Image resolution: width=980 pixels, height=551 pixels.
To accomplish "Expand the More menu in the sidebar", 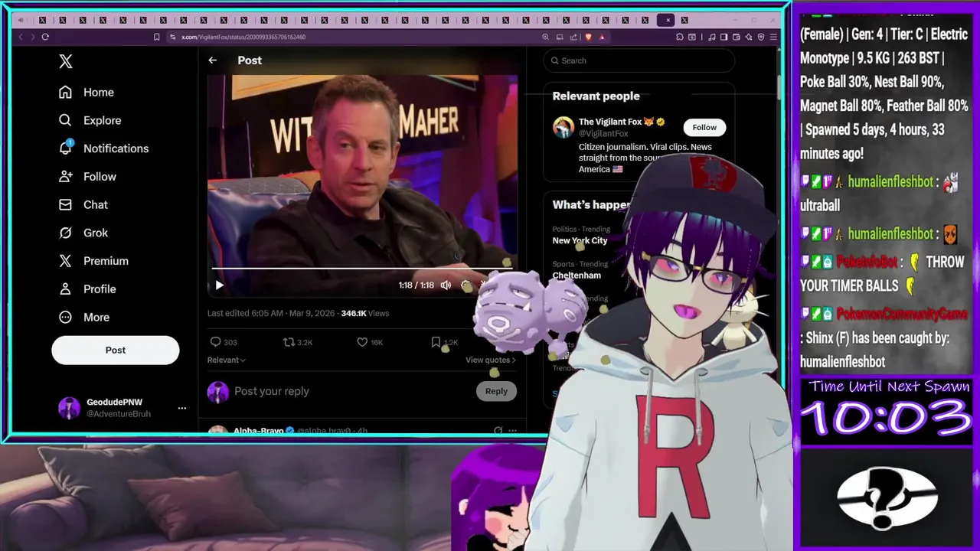I will point(84,317).
